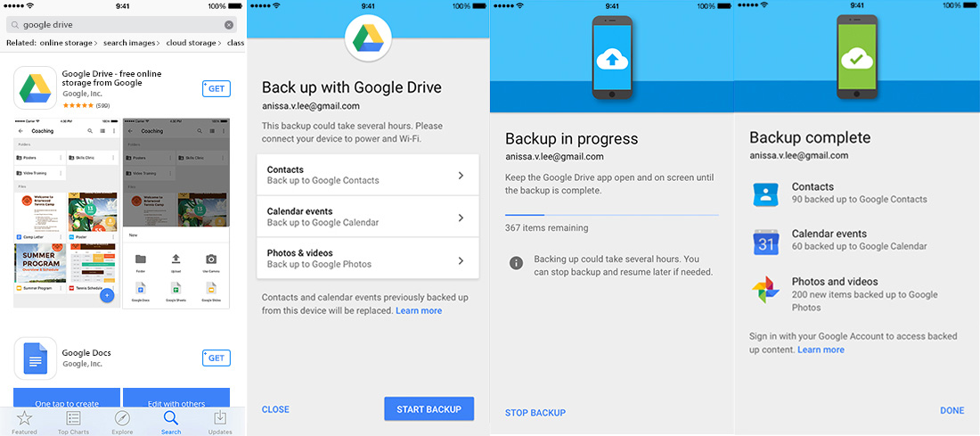This screenshot has height=436, width=980.
Task: Tap GET for Google Drive
Action: (x=216, y=88)
